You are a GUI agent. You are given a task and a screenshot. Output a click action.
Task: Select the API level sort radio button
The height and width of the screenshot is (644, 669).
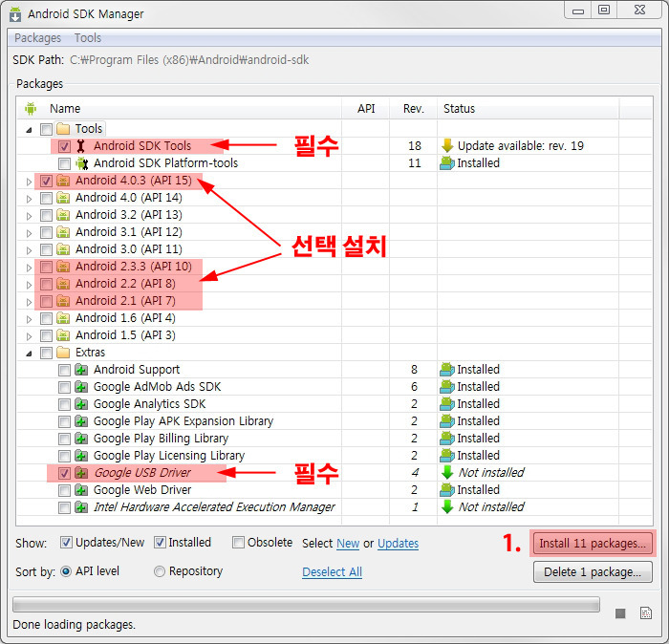click(x=66, y=571)
